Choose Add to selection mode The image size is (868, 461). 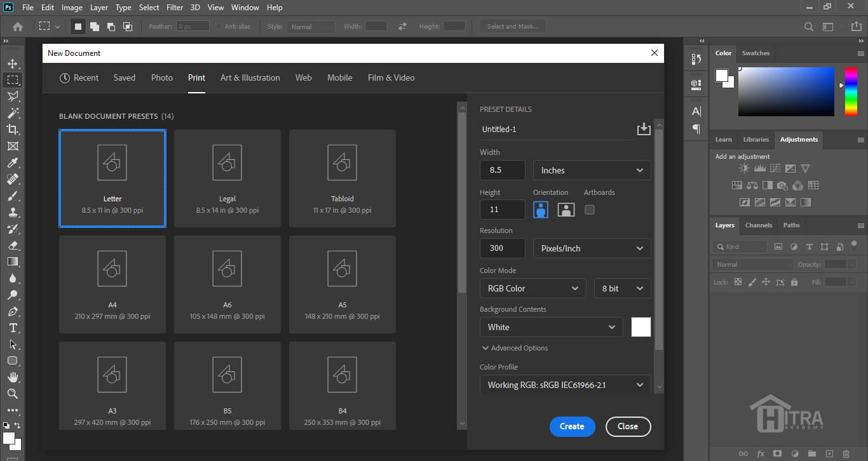(x=95, y=27)
